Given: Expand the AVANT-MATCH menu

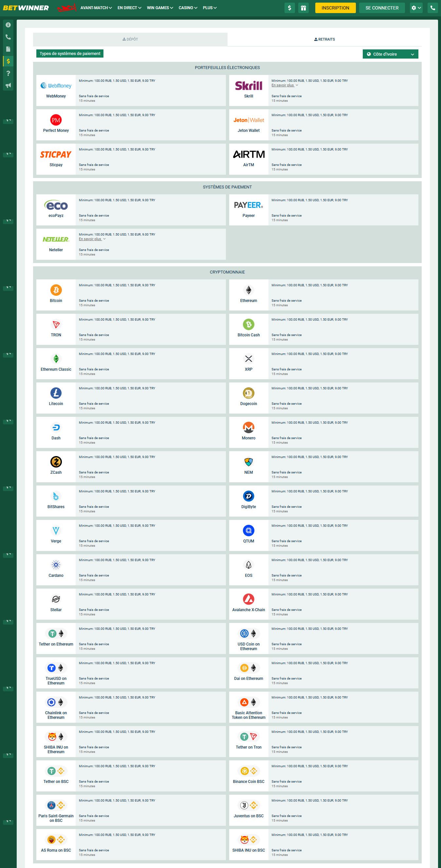Looking at the screenshot, I should (x=96, y=8).
